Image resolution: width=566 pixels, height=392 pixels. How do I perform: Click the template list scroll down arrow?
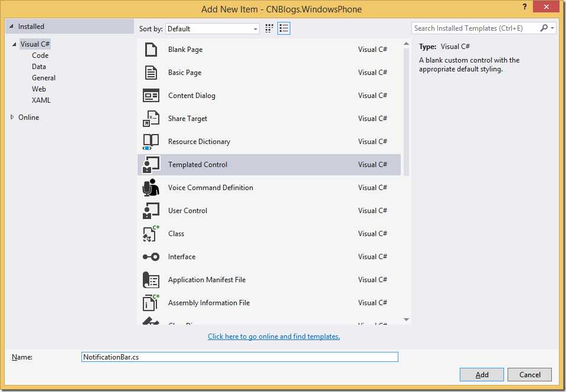pos(406,319)
